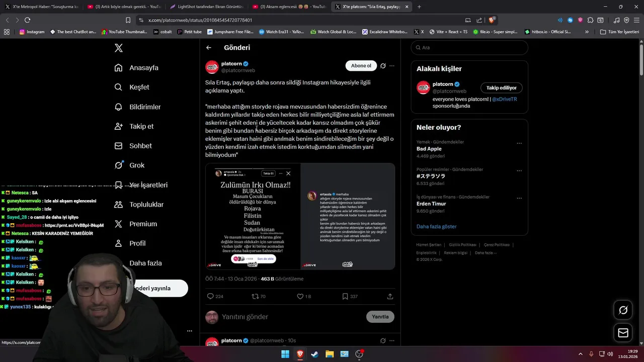Open Sohbet messages
Viewport: 644px width, 362px height.
click(133, 146)
